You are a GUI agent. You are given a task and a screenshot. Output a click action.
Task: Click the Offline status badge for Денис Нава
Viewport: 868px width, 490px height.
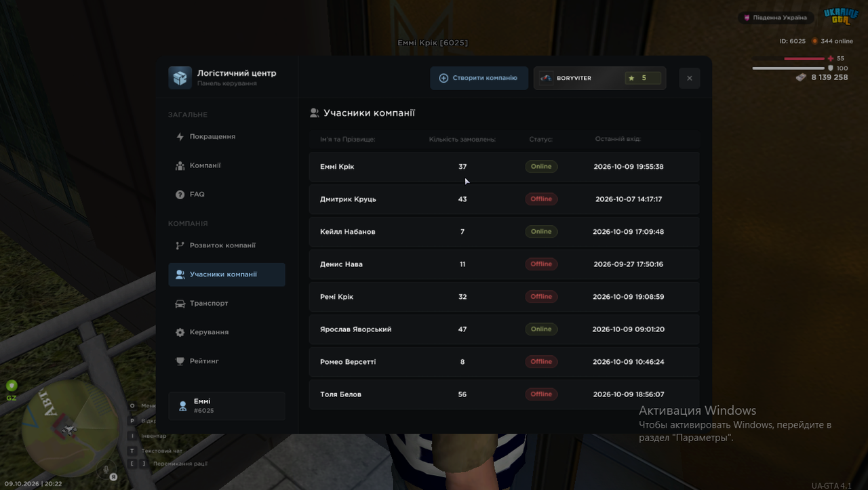(x=541, y=264)
